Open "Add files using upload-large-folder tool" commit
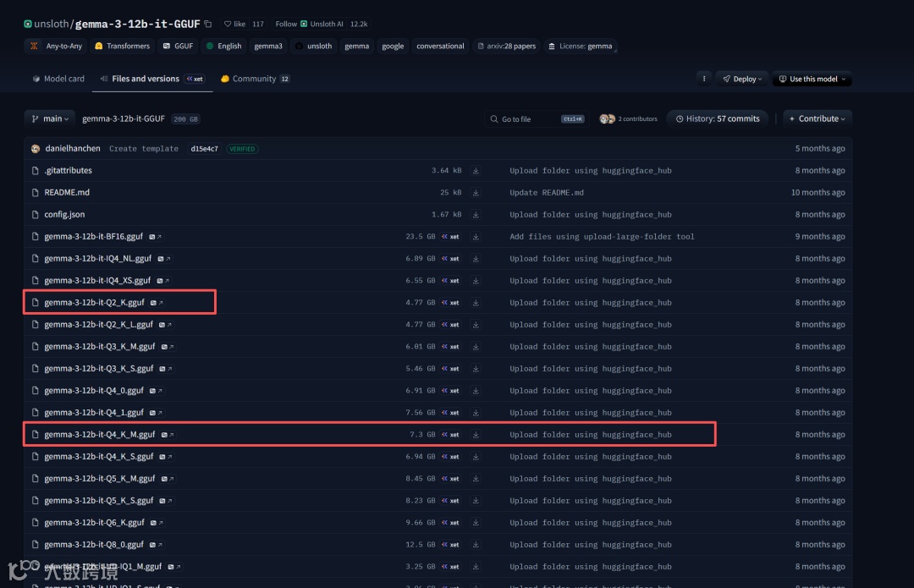Viewport: 914px width, 588px height. pyautogui.click(x=602, y=237)
